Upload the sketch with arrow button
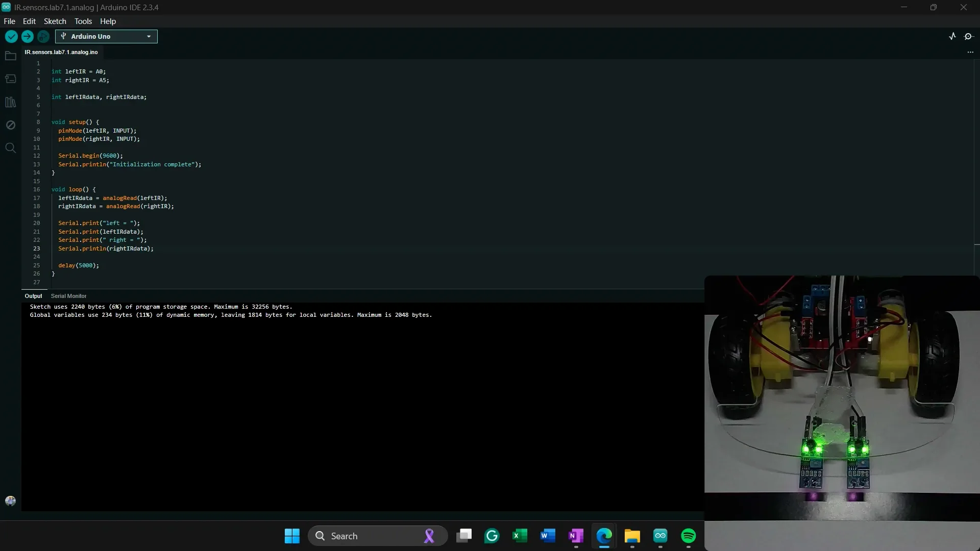Image resolution: width=980 pixels, height=551 pixels. click(x=27, y=36)
